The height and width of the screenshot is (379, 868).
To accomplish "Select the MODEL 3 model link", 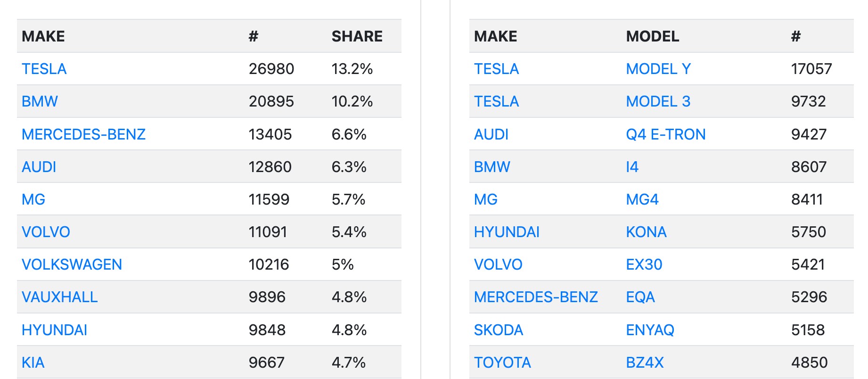I will pos(658,101).
